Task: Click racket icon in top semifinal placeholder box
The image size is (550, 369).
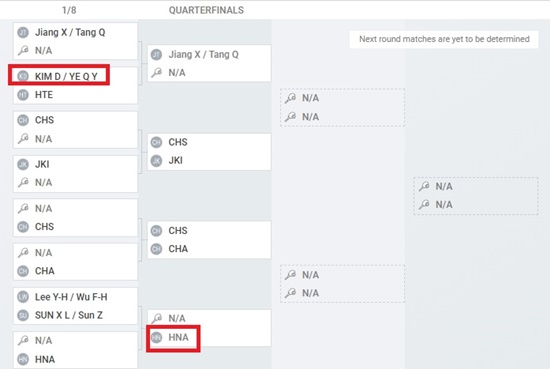Action: [x=290, y=98]
